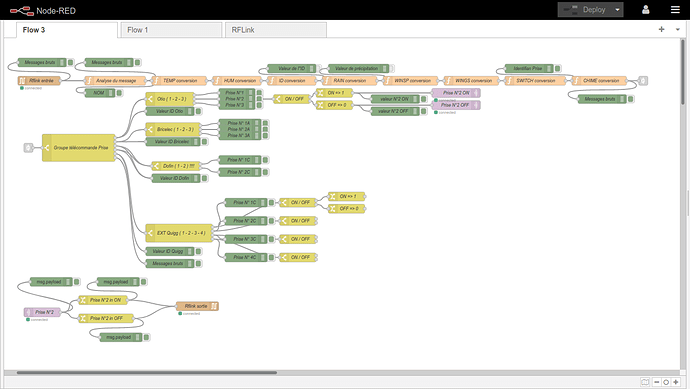Select the Prise N°2 OFF output node

(x=456, y=105)
